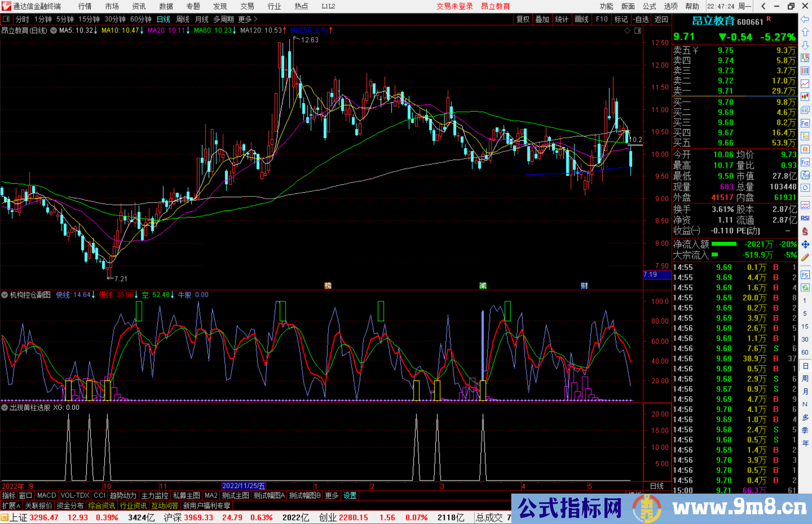Image resolution: width=812 pixels, height=524 pixels.
Task: Open the 更多 indicator list at bottom
Action: point(331,495)
